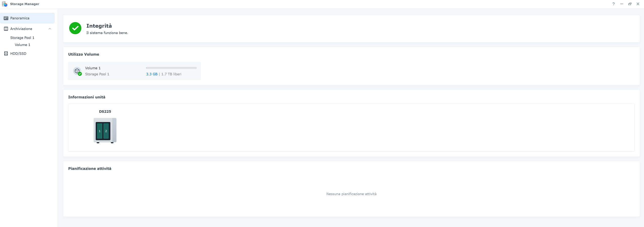Click the 'Il sistema funziona bene.' status text
This screenshot has height=227, width=644.
click(x=107, y=33)
